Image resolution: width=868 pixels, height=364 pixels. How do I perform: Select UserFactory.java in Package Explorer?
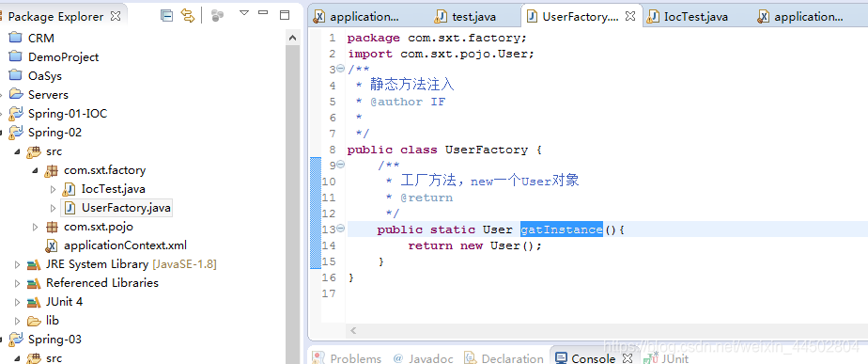tap(126, 208)
